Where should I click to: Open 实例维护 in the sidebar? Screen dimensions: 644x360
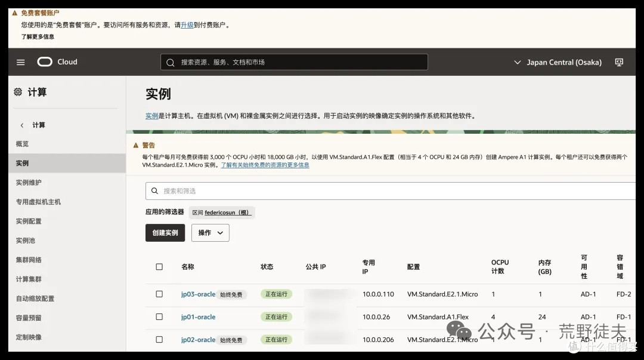tap(29, 183)
